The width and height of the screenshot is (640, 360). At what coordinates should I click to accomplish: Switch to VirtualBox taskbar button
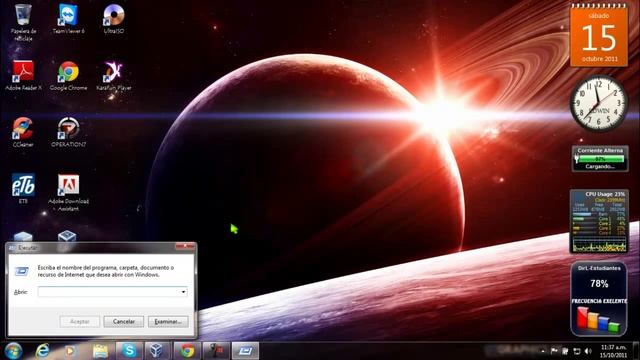click(x=158, y=351)
